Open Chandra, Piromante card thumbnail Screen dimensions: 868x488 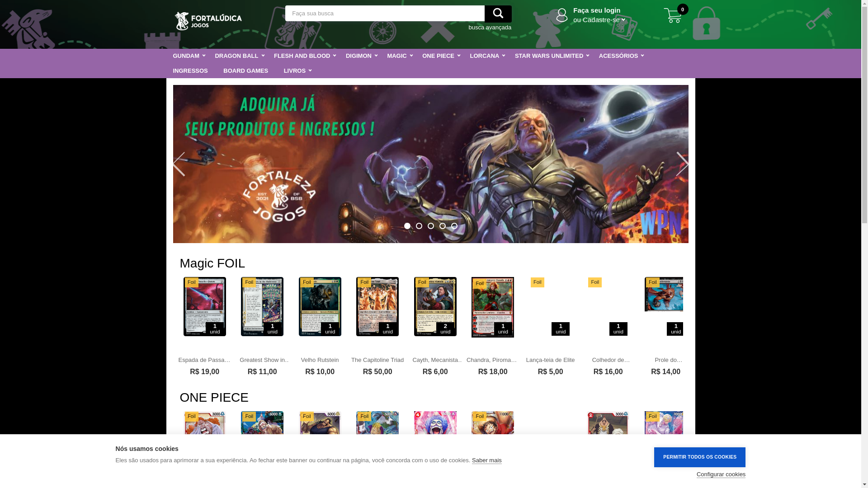492,307
